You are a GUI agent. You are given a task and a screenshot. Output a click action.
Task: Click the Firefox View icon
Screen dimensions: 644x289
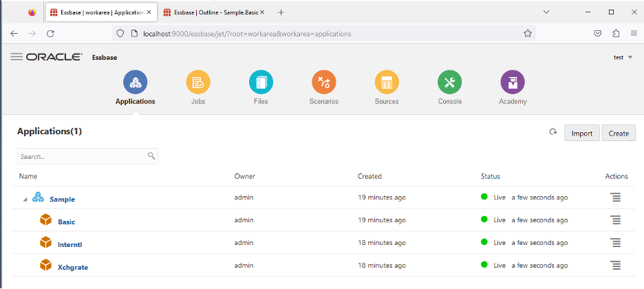click(32, 12)
